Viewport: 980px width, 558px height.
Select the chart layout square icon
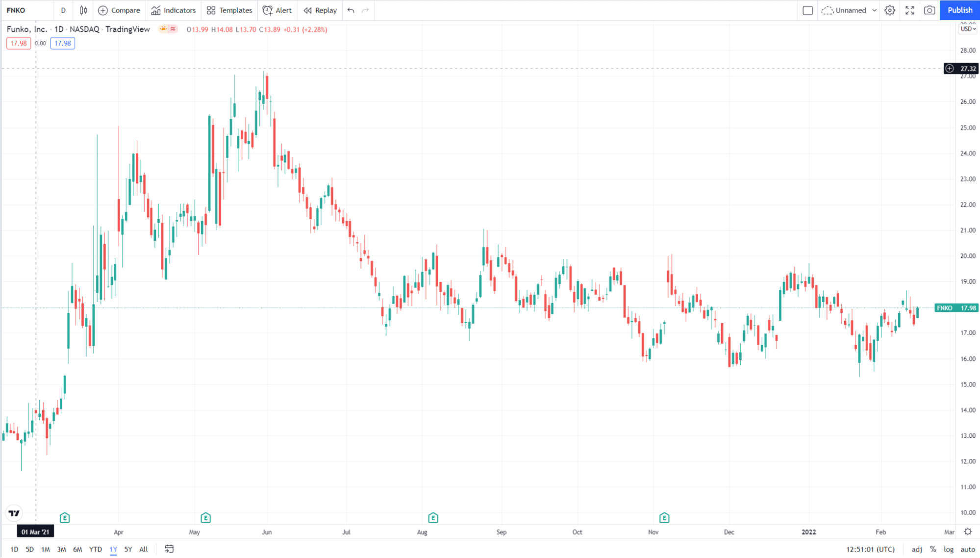tap(808, 10)
